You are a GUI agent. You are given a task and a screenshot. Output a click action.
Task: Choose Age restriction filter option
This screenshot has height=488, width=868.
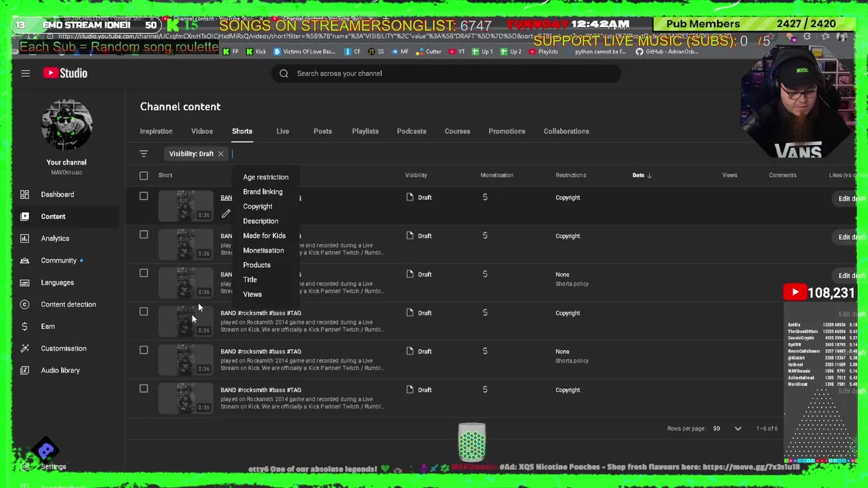[266, 177]
